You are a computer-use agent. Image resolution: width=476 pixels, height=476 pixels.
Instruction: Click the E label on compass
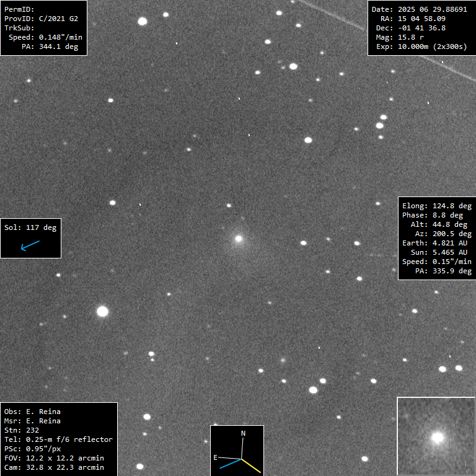(x=215, y=457)
